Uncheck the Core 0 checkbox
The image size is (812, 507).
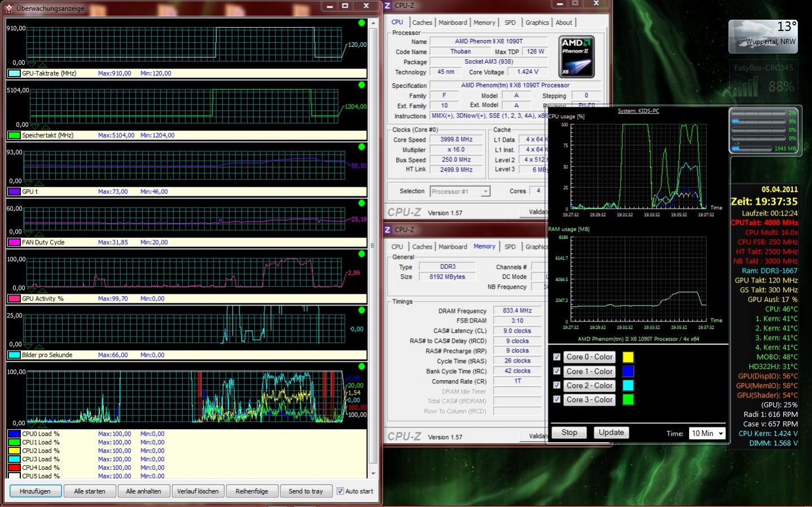[x=557, y=357]
